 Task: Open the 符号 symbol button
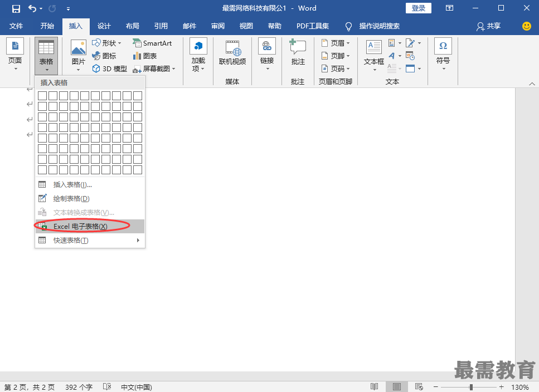click(x=443, y=54)
